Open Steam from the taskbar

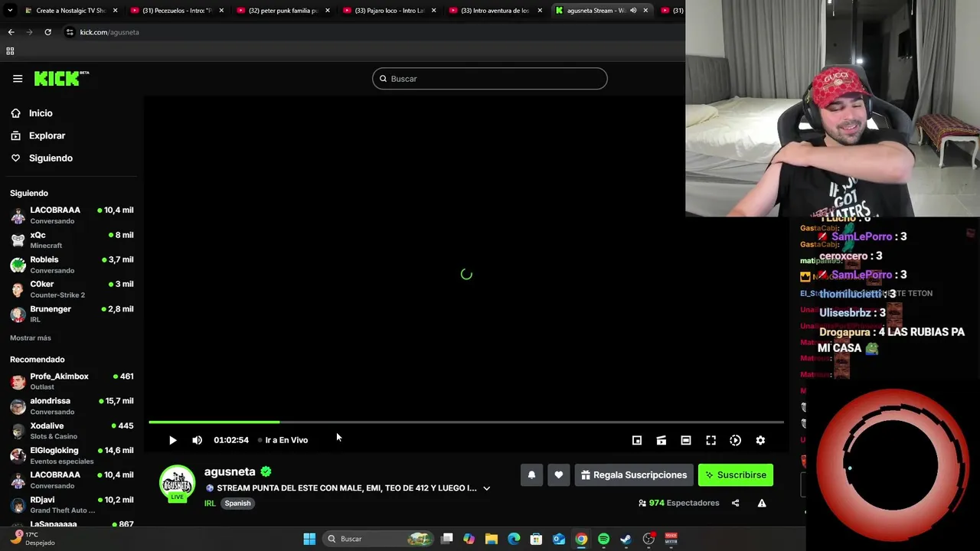pos(626,539)
